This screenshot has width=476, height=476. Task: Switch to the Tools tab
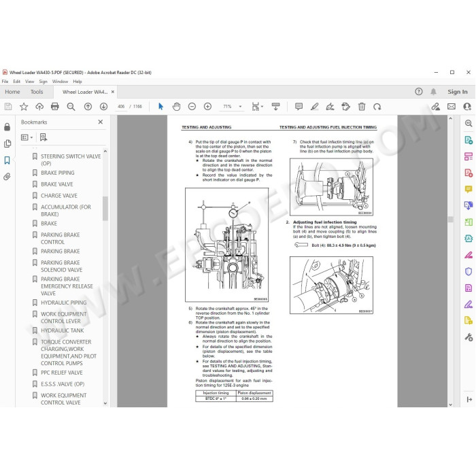coord(37,92)
